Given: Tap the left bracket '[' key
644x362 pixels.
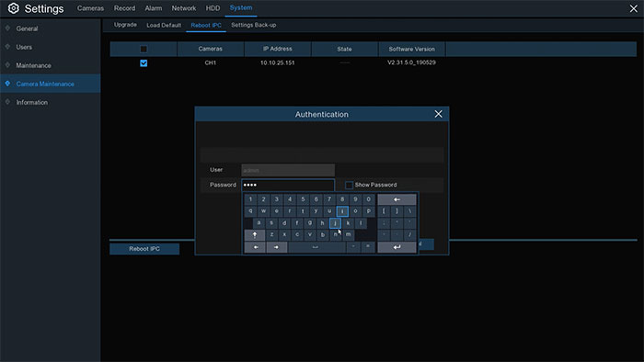Looking at the screenshot, I should 384,211.
